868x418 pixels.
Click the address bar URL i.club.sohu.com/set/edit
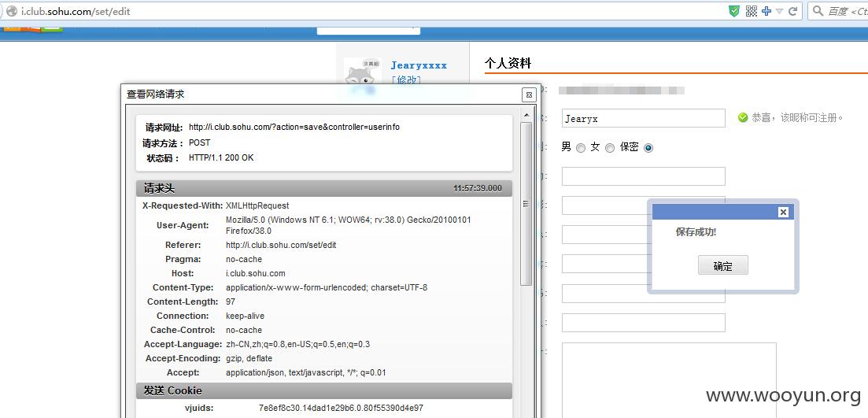76,11
